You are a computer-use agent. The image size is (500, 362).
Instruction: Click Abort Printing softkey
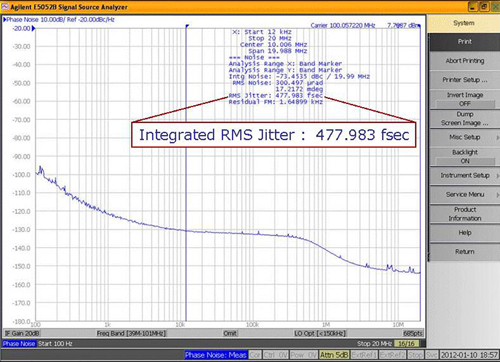pyautogui.click(x=465, y=61)
